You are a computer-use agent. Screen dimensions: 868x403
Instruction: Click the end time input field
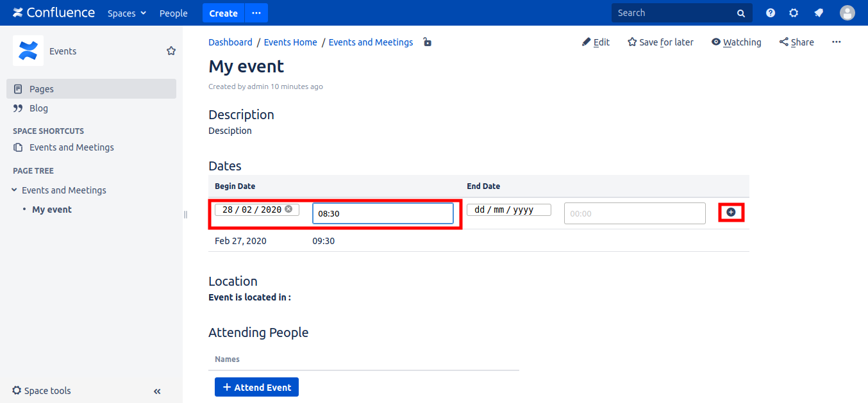click(x=634, y=213)
